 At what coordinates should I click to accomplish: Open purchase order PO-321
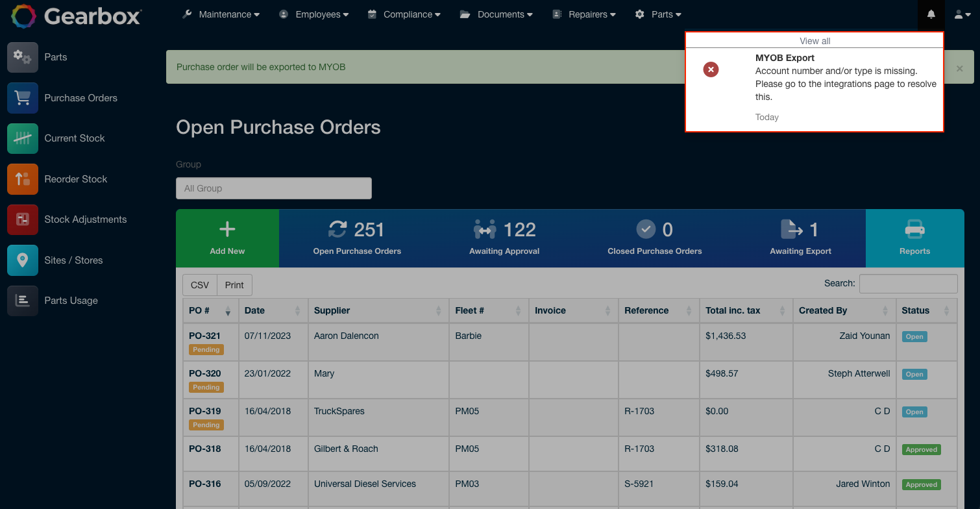[204, 336]
